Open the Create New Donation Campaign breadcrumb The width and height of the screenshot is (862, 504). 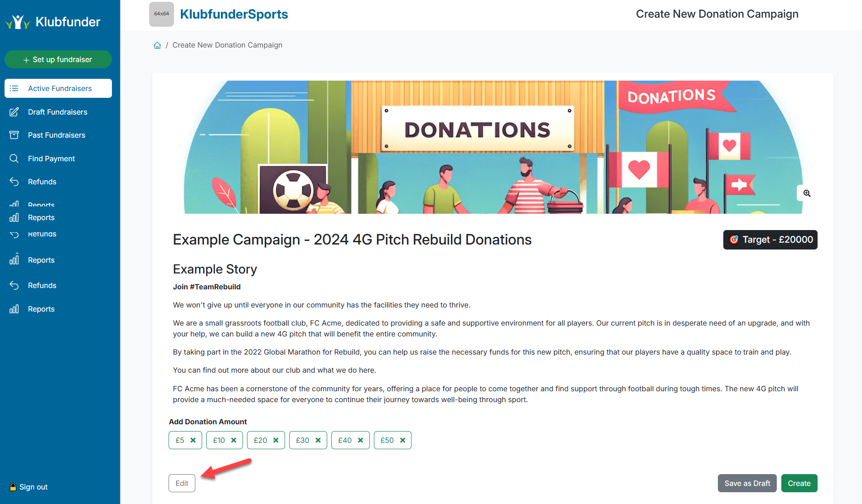tap(228, 45)
